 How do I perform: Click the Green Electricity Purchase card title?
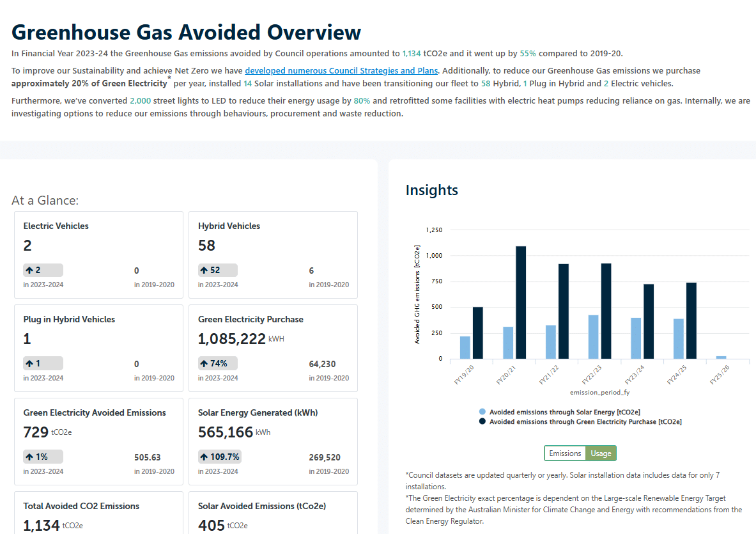pos(251,319)
